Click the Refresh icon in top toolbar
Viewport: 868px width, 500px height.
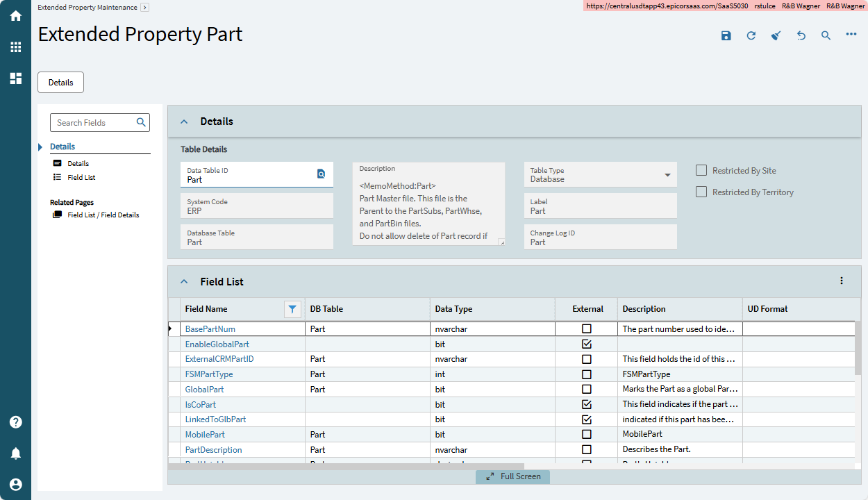click(x=751, y=35)
